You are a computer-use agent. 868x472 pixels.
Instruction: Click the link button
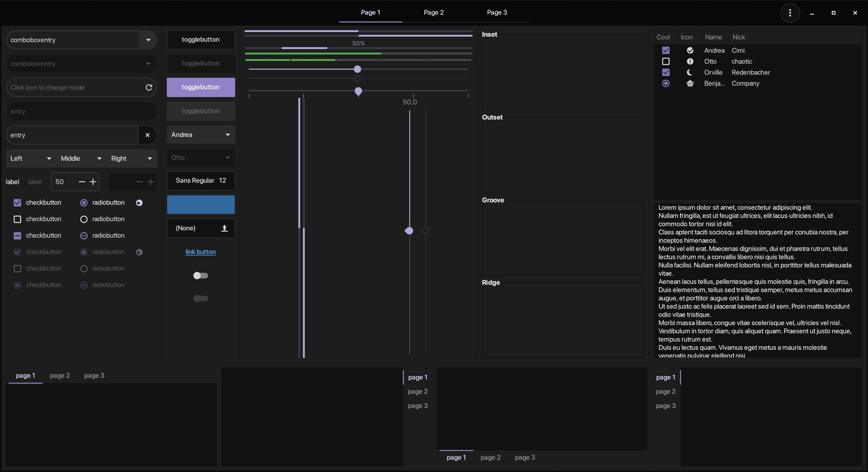tap(201, 252)
